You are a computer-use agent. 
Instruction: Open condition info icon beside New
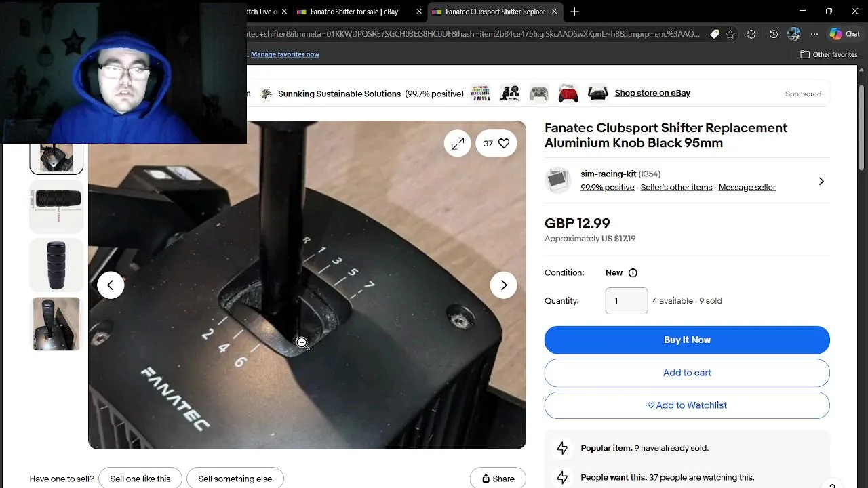(633, 273)
